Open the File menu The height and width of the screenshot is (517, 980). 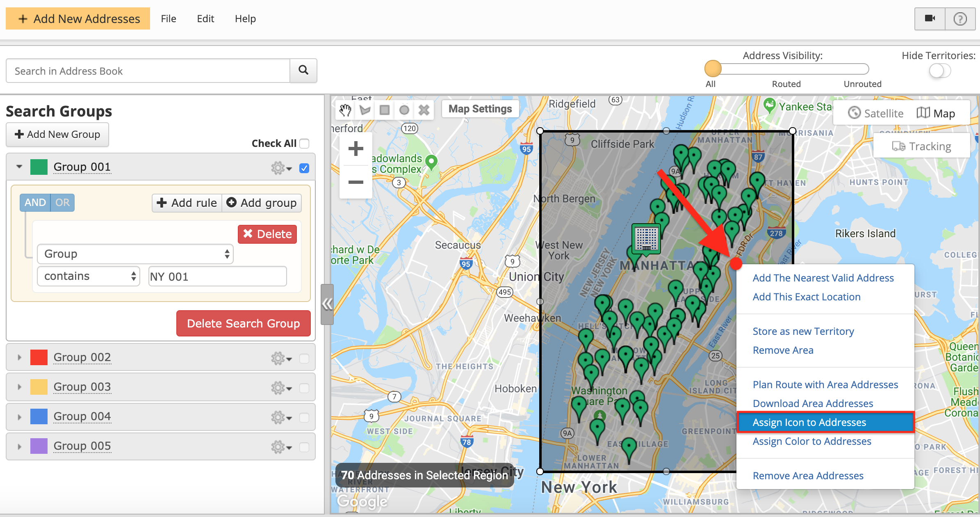(168, 18)
